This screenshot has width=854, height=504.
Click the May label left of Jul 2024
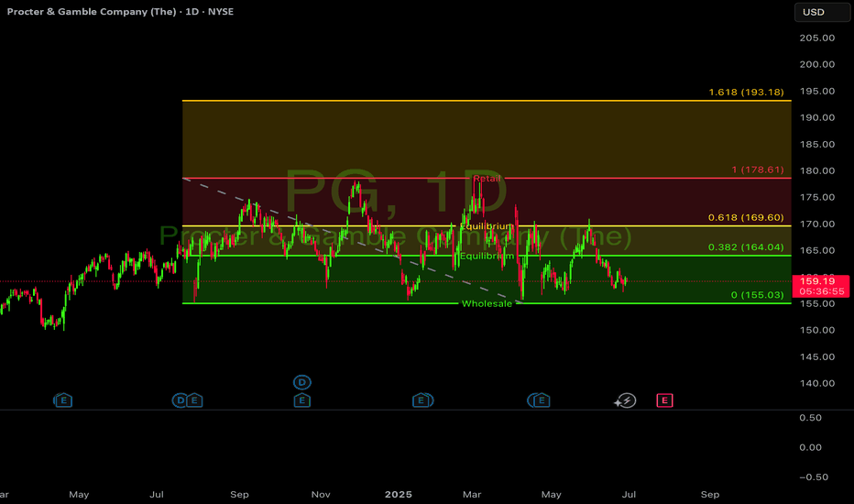point(79,494)
